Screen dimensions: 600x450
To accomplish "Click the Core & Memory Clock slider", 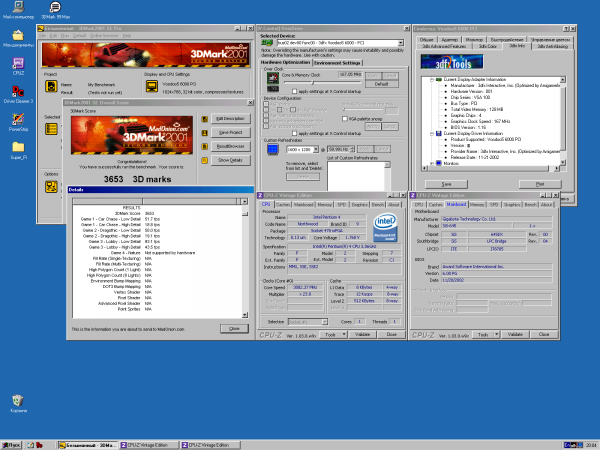I will [322, 82].
